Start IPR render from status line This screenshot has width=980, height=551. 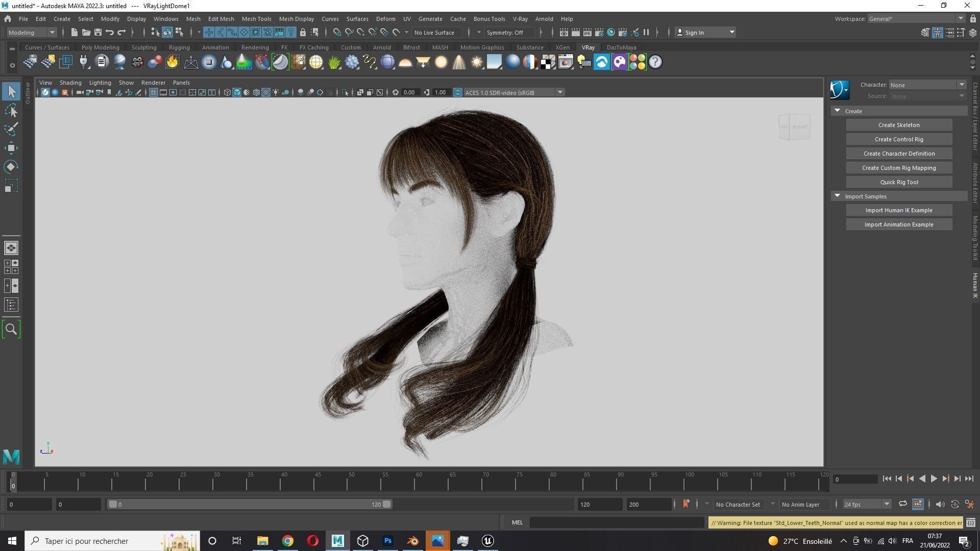[x=587, y=32]
